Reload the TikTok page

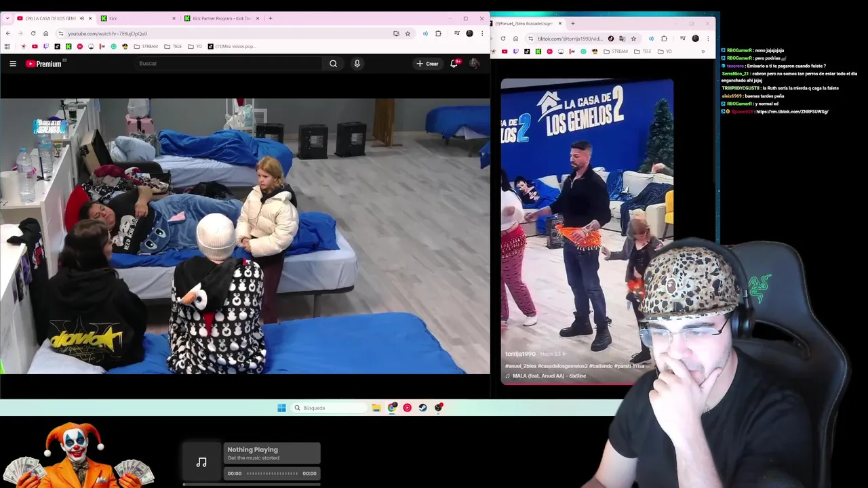coord(503,39)
